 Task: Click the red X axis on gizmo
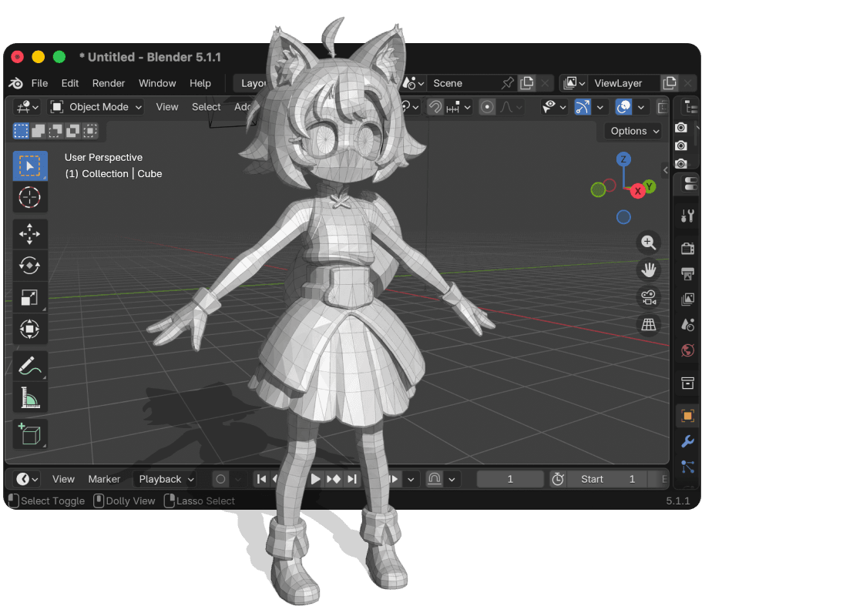tap(638, 191)
